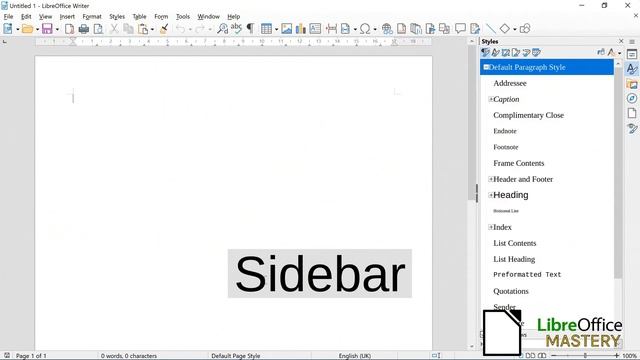The image size is (640, 360).
Task: Click the Track Changes icon
Action: tap(475, 29)
